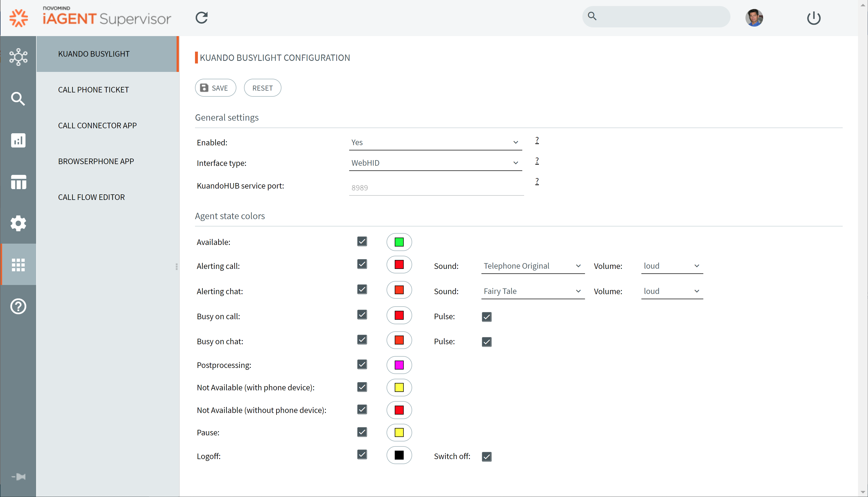Screen dimensions: 868x497
Task: Open the table layout sidebar icon
Action: [18, 182]
